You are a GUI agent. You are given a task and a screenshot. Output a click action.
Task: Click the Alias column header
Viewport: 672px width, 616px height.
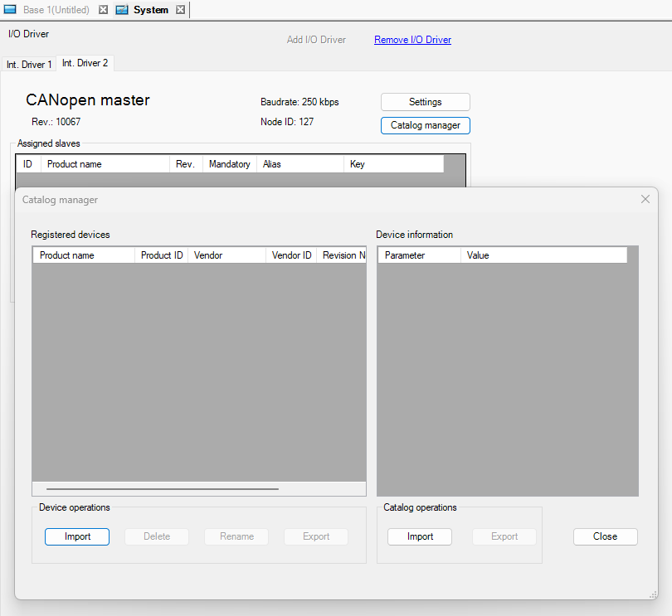(300, 164)
